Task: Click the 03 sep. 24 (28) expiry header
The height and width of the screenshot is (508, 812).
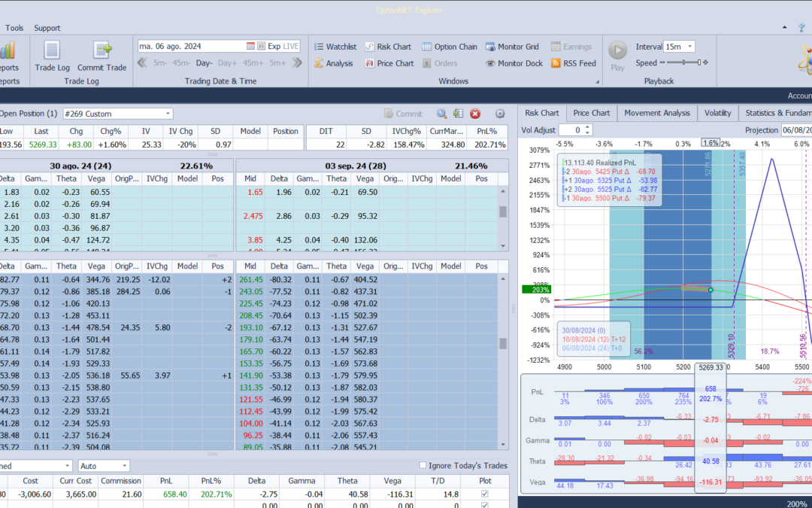Action: click(356, 166)
